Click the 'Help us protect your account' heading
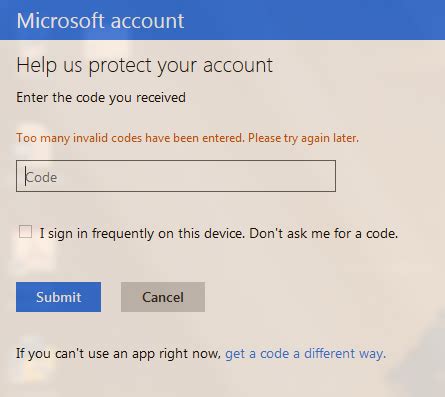The width and height of the screenshot is (445, 397). click(x=145, y=65)
